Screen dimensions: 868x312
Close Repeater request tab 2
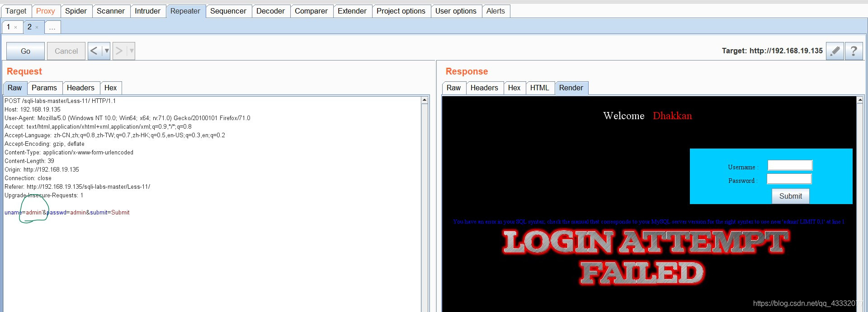tap(37, 28)
